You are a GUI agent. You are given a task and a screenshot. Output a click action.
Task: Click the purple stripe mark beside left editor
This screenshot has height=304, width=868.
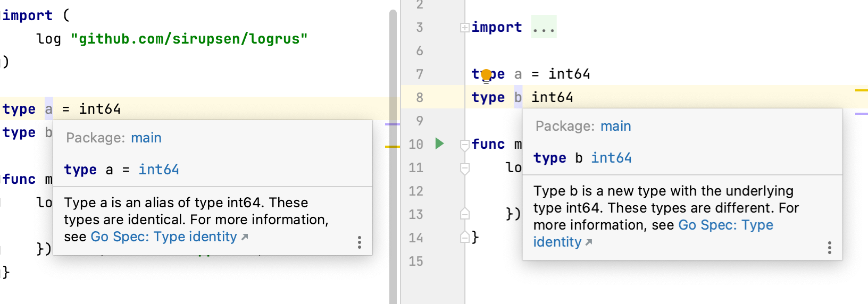click(393, 124)
